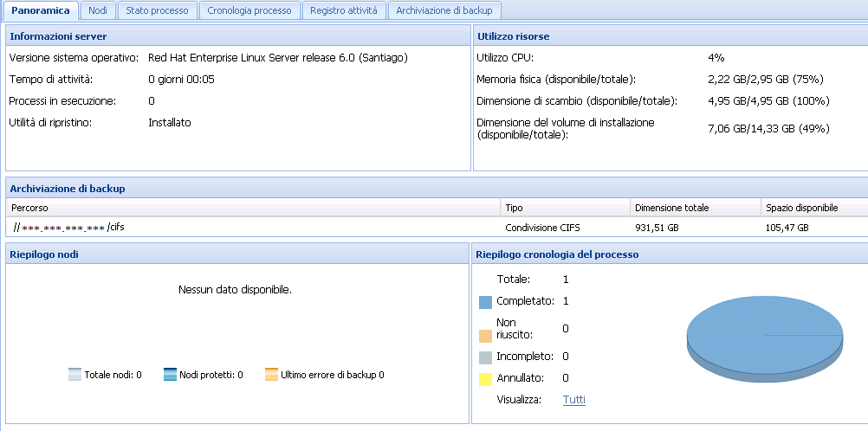Switch to the Stato processo tab

coord(157,10)
